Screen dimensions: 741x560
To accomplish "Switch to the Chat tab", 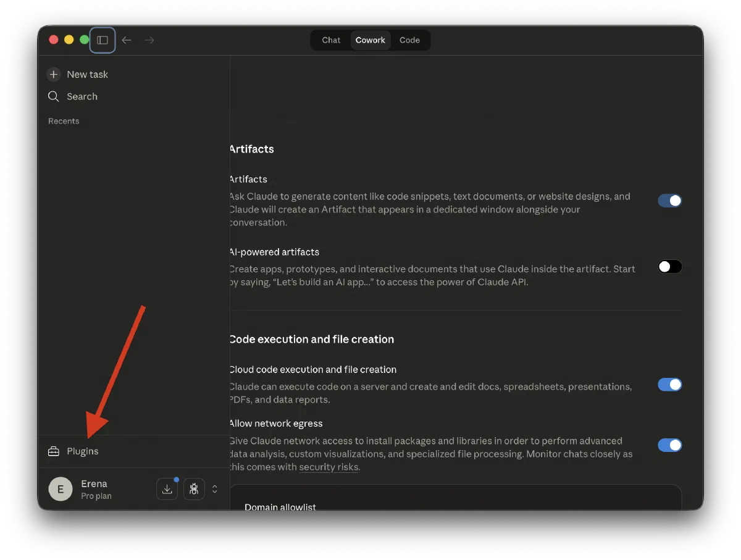I will [331, 40].
